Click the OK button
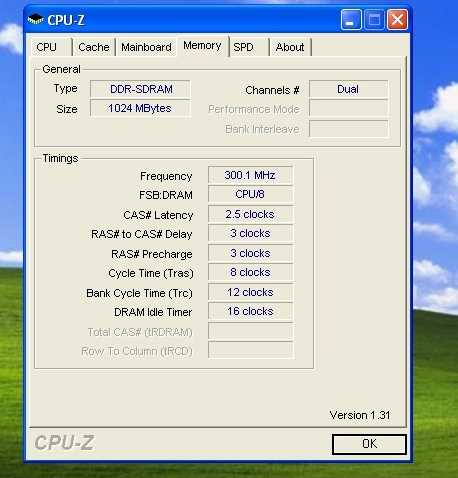Image resolution: width=458 pixels, height=478 pixels. click(369, 444)
